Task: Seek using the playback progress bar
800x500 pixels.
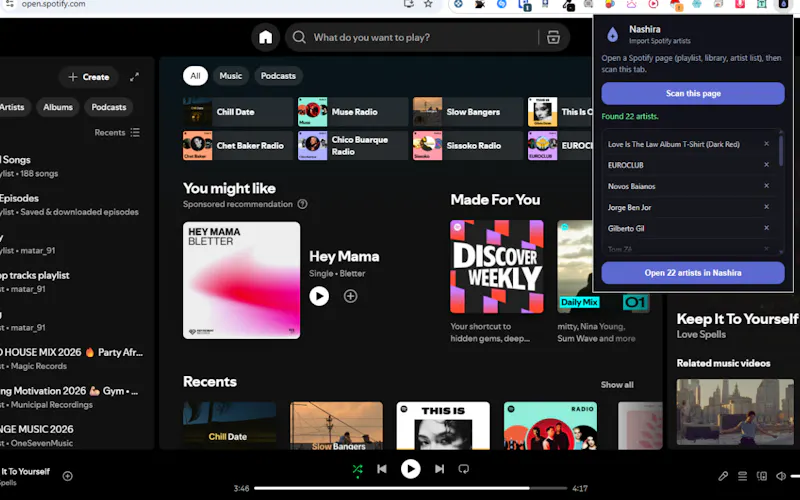Action: tap(411, 488)
